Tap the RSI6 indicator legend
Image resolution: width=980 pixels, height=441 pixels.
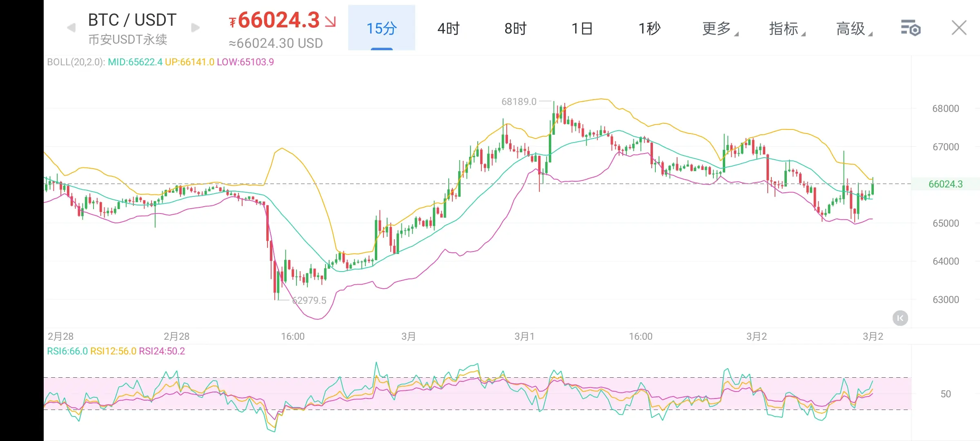tap(67, 351)
